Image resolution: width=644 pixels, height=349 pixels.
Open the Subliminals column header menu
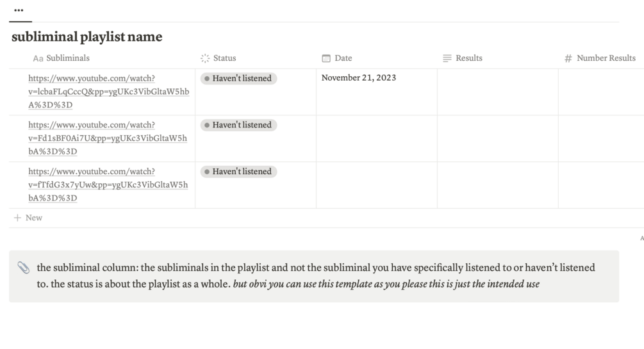62,58
